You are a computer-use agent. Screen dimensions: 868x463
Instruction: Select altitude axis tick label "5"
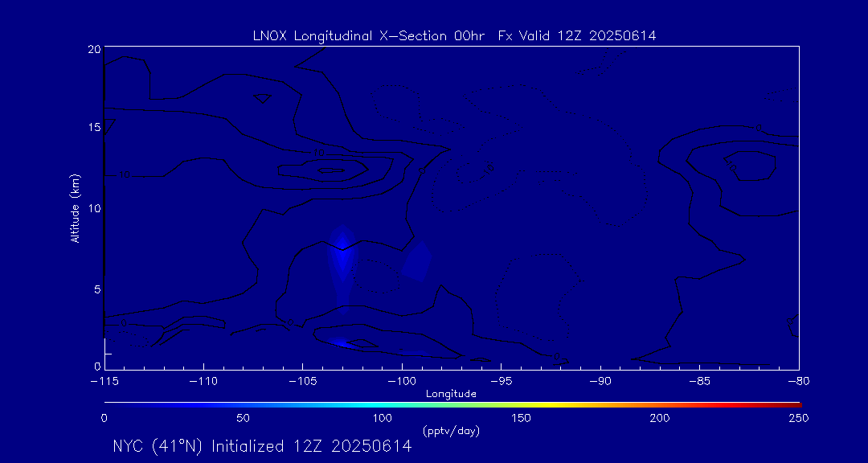(x=97, y=289)
